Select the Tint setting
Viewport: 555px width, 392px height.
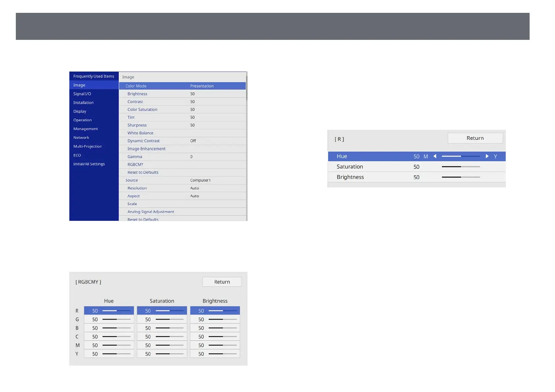182,117
